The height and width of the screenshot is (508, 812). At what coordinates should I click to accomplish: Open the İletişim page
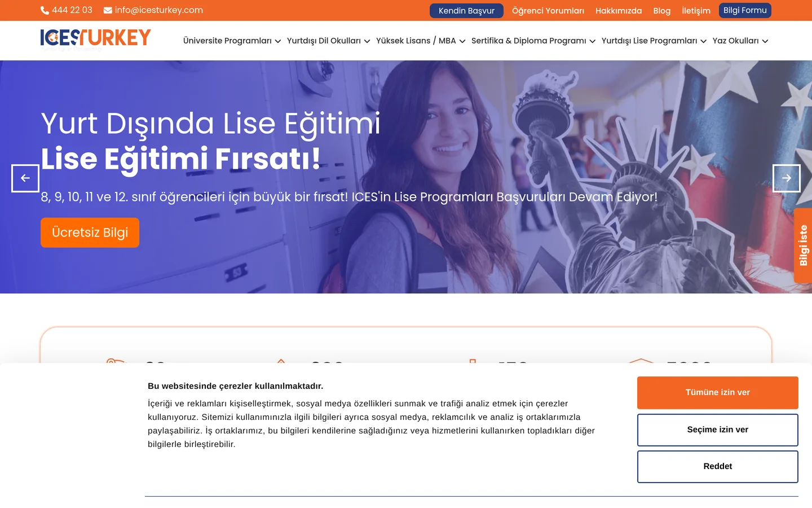696,11
